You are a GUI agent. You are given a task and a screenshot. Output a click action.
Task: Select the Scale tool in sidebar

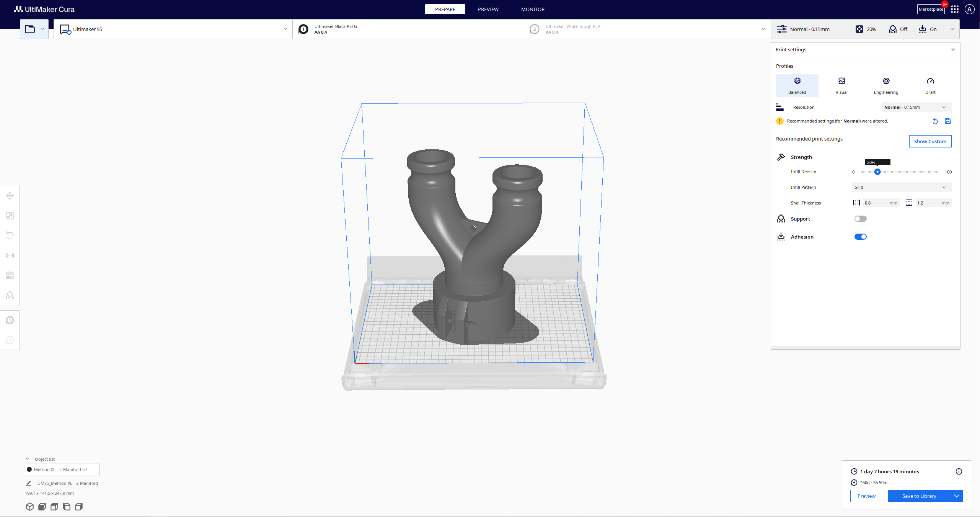click(x=10, y=215)
